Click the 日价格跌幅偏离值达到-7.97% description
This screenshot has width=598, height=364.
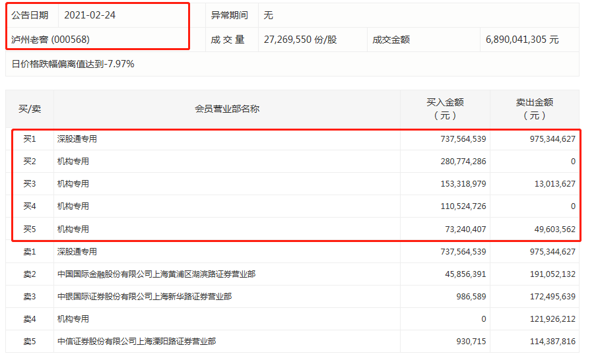73,64
